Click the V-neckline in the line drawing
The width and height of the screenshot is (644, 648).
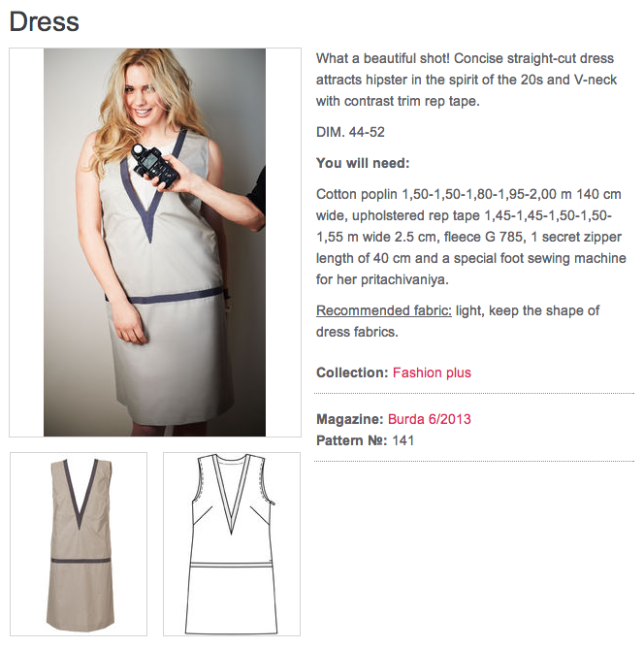coord(231,496)
